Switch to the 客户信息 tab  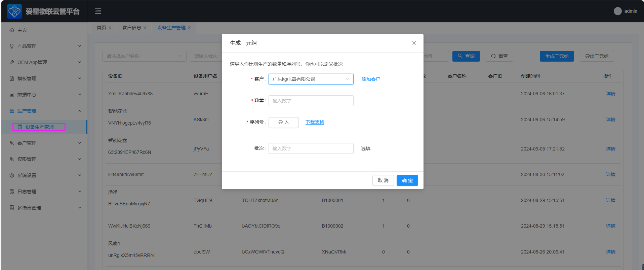(x=132, y=28)
